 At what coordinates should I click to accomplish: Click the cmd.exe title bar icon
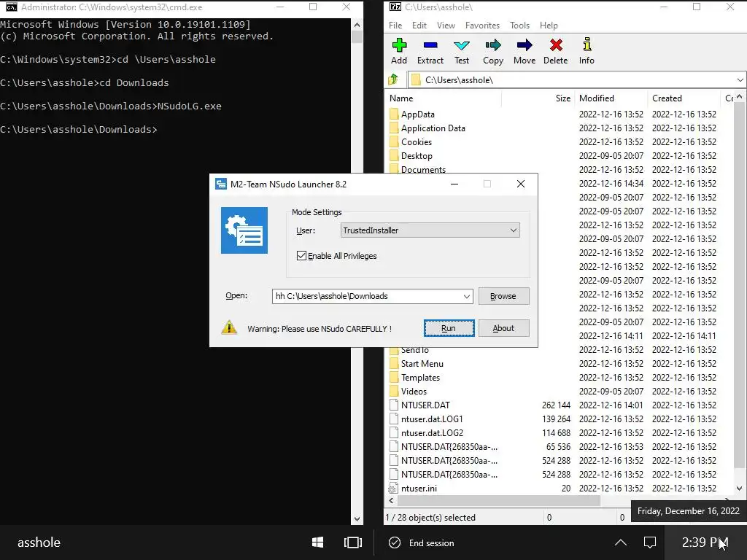12,7
